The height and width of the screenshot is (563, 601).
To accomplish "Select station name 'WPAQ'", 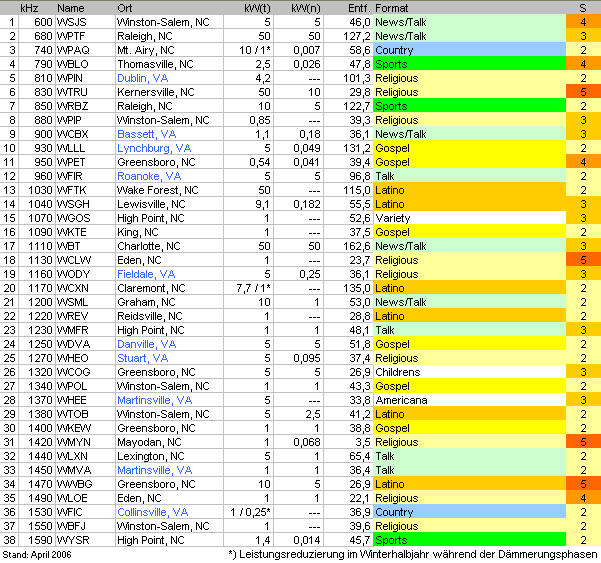I will 73,50.
